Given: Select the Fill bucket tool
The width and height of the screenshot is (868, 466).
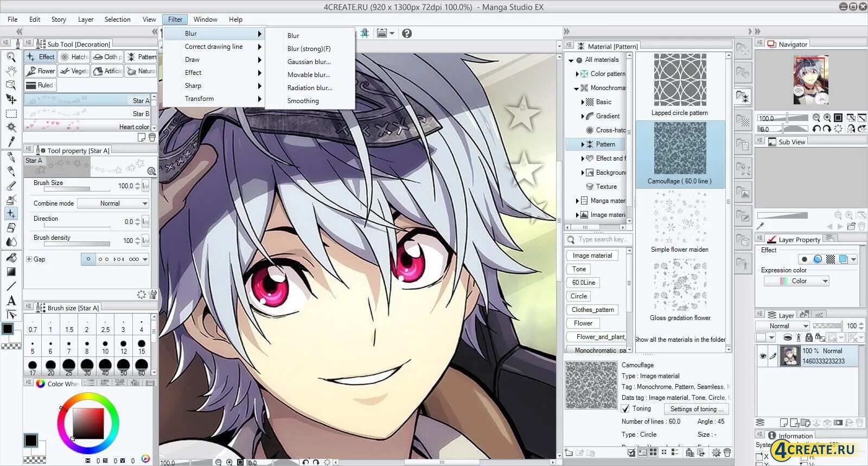Looking at the screenshot, I should tap(11, 258).
